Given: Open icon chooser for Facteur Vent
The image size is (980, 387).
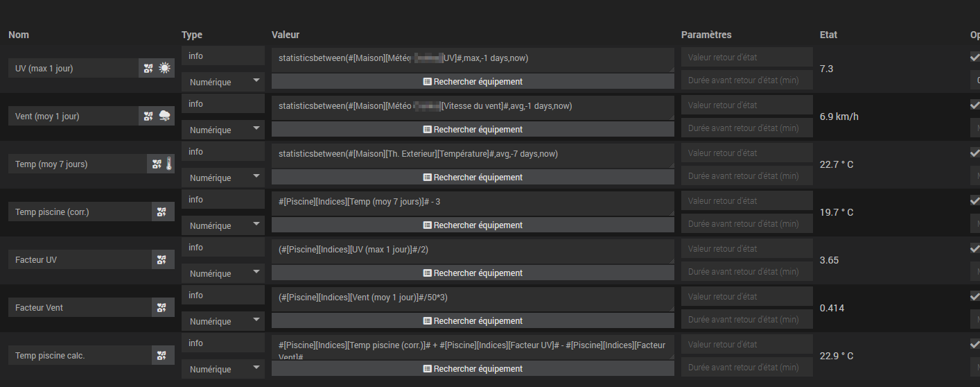Looking at the screenshot, I should [x=162, y=307].
